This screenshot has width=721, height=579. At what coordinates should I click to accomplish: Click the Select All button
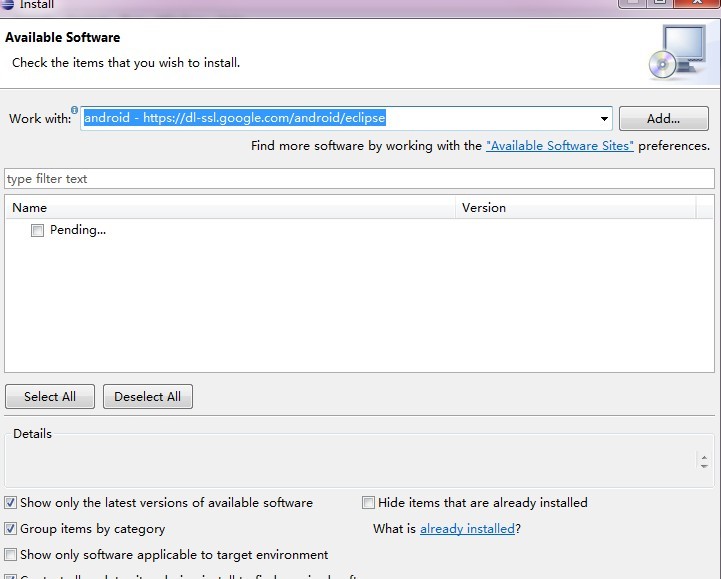pyautogui.click(x=50, y=397)
